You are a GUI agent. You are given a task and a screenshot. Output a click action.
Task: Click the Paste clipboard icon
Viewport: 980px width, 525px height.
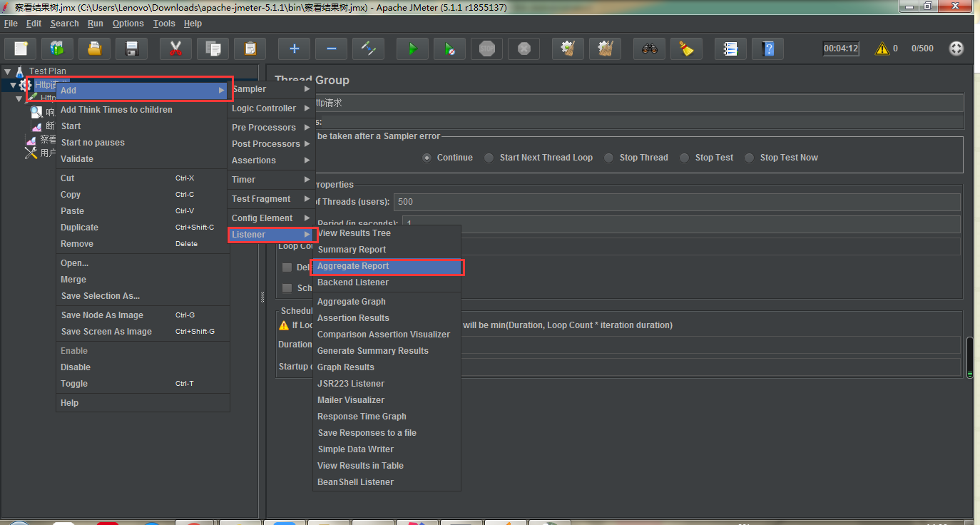[x=250, y=49]
